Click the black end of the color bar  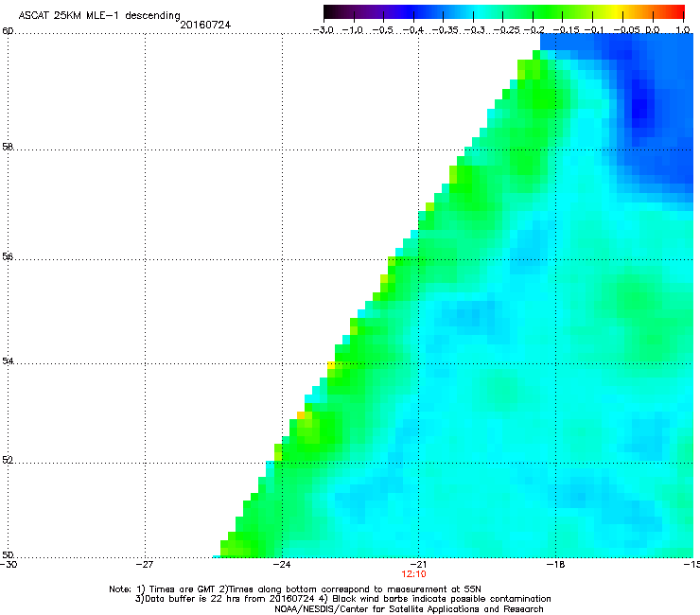click(x=329, y=12)
